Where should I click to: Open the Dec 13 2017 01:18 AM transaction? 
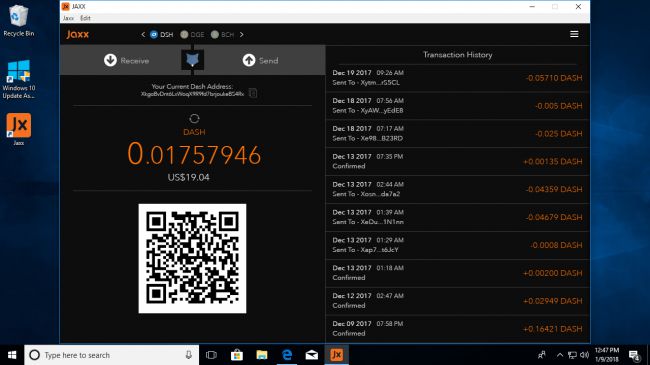coord(457,273)
